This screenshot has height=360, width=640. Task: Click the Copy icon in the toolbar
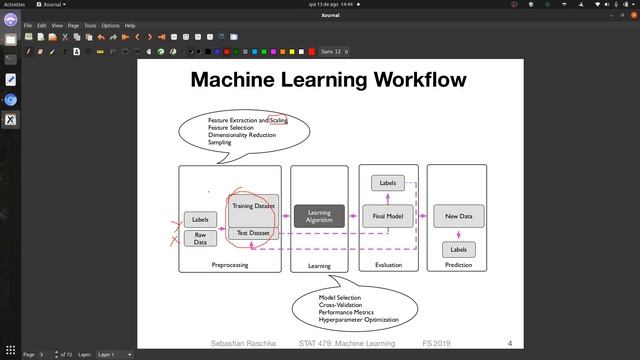pyautogui.click(x=77, y=37)
